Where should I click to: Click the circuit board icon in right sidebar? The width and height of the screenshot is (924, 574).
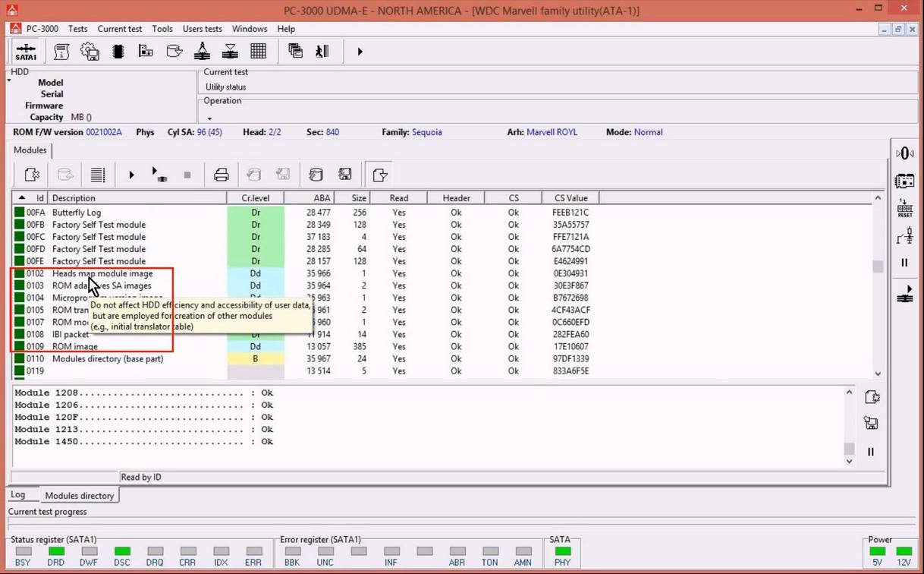(904, 181)
